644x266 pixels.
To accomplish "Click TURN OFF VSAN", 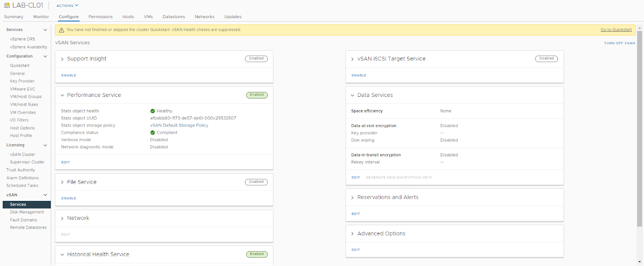I will [x=619, y=43].
